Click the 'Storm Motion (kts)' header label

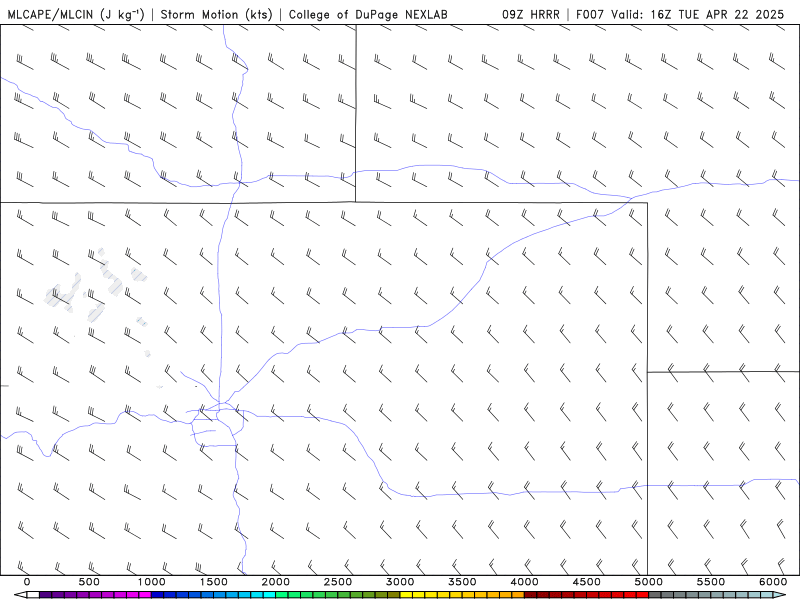pyautogui.click(x=216, y=14)
